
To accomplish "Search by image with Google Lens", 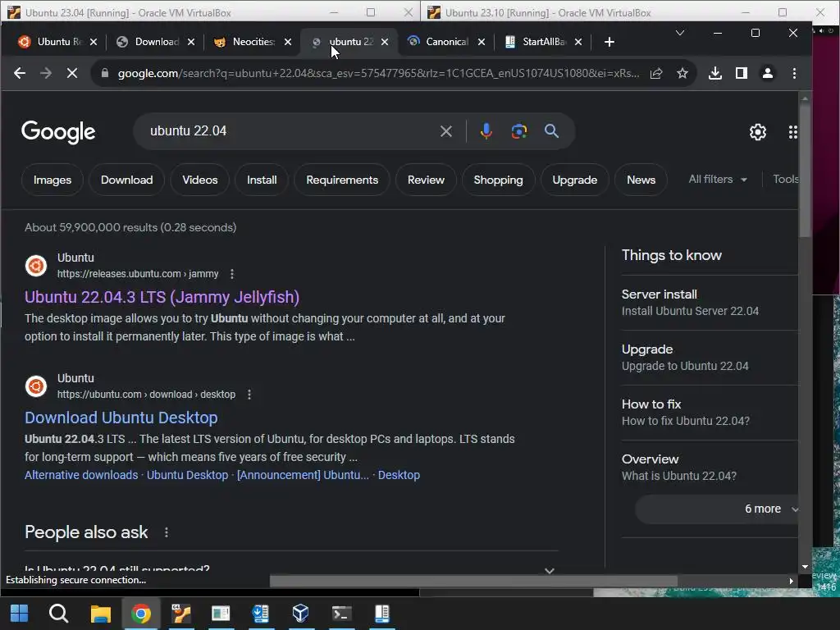I will click(x=519, y=131).
